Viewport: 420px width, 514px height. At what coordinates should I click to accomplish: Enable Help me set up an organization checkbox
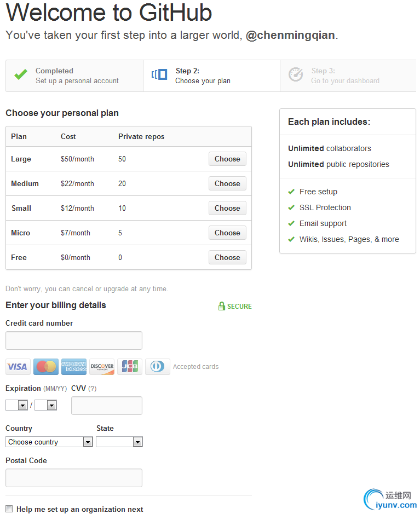pyautogui.click(x=9, y=509)
